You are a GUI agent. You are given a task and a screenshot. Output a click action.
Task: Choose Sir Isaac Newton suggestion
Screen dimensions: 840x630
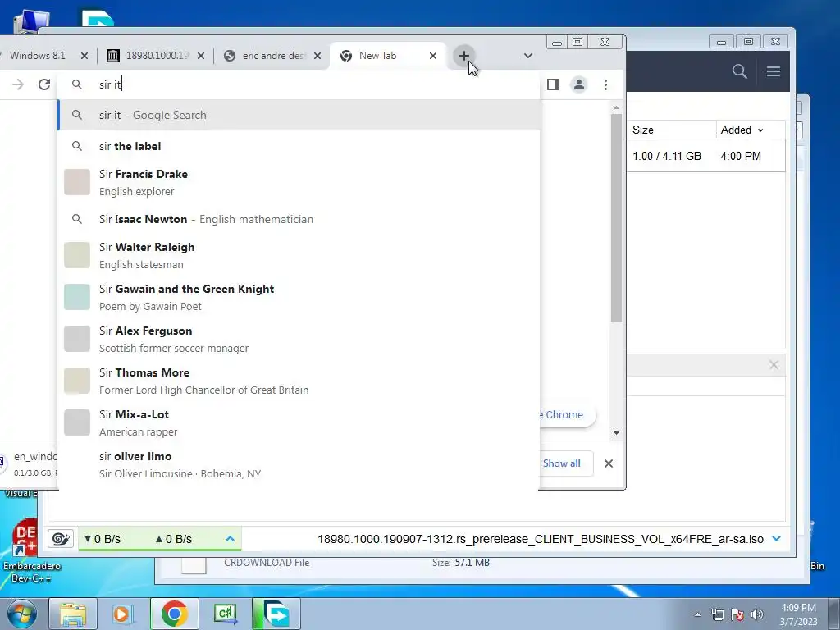pyautogui.click(x=299, y=219)
